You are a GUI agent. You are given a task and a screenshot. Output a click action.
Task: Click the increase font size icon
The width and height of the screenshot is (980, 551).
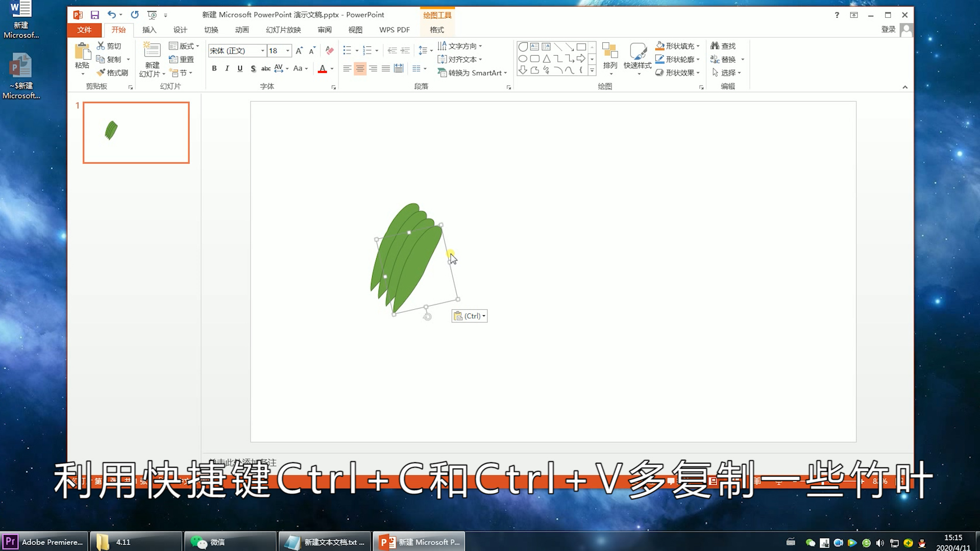pyautogui.click(x=299, y=51)
